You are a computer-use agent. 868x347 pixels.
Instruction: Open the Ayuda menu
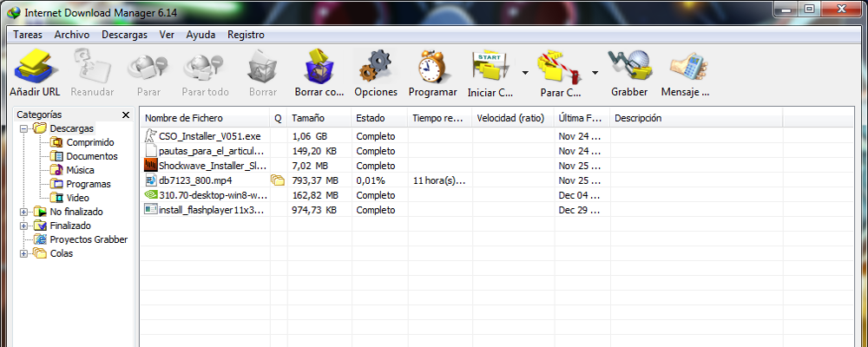(201, 35)
